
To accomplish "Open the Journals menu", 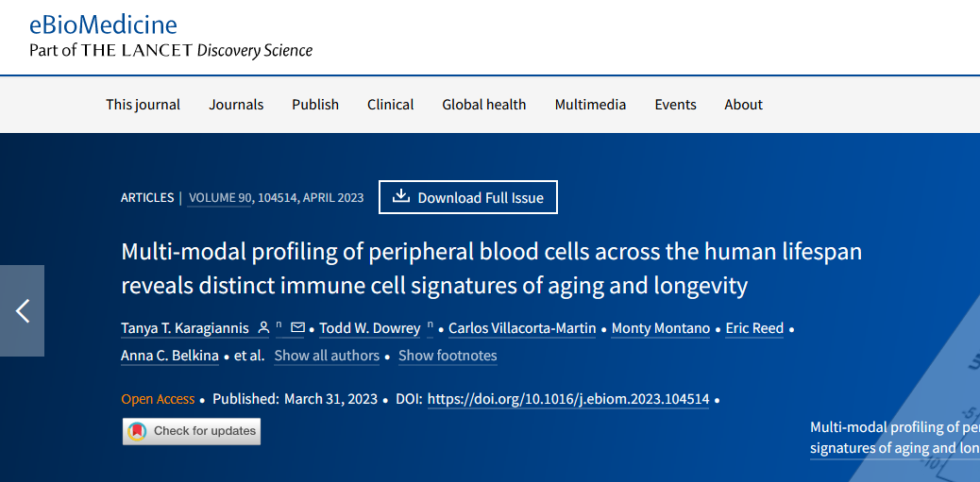I will coord(236,105).
